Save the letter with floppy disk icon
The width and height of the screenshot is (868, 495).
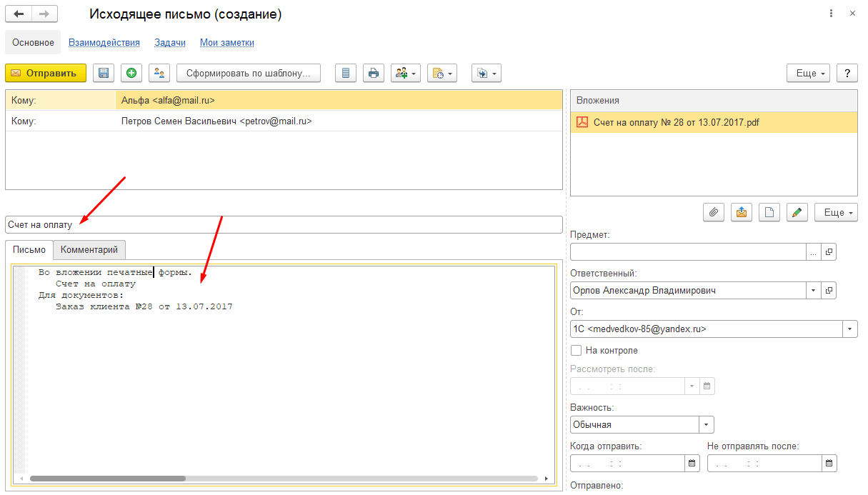point(104,73)
